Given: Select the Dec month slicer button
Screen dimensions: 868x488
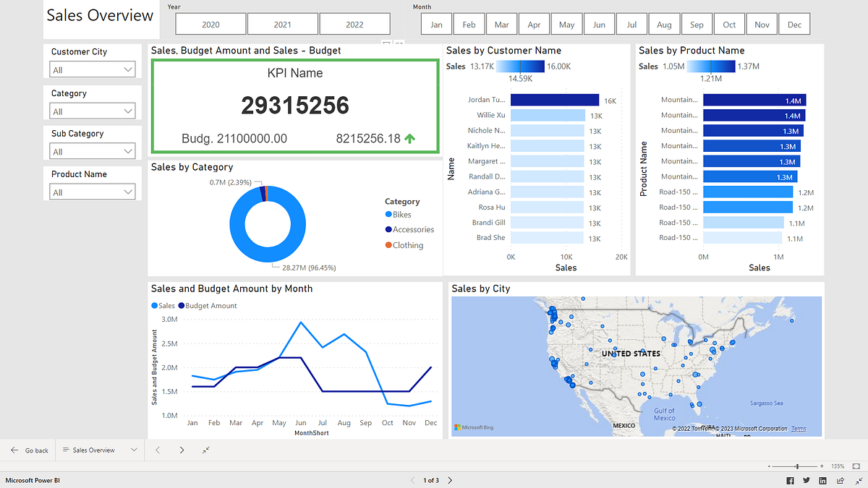Looking at the screenshot, I should (794, 23).
